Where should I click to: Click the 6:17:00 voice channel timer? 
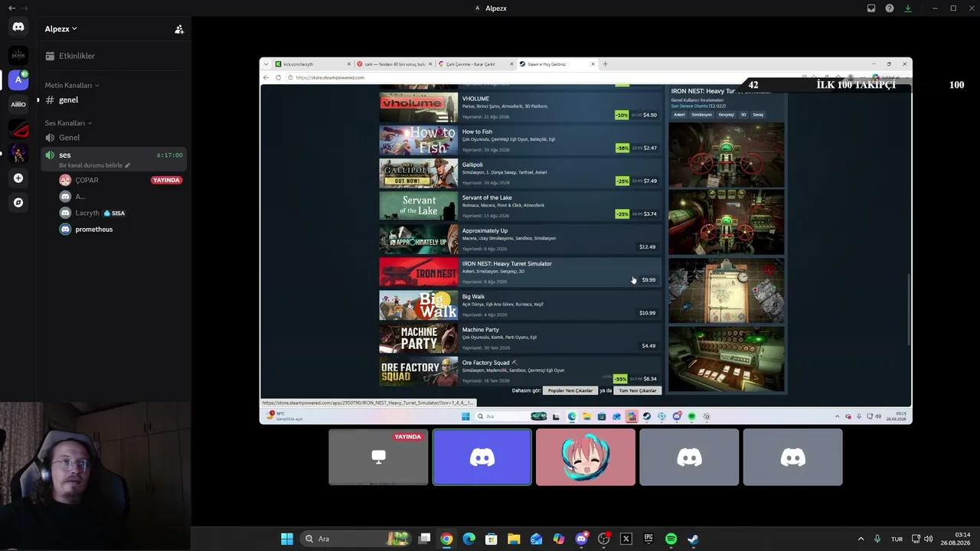tap(170, 155)
